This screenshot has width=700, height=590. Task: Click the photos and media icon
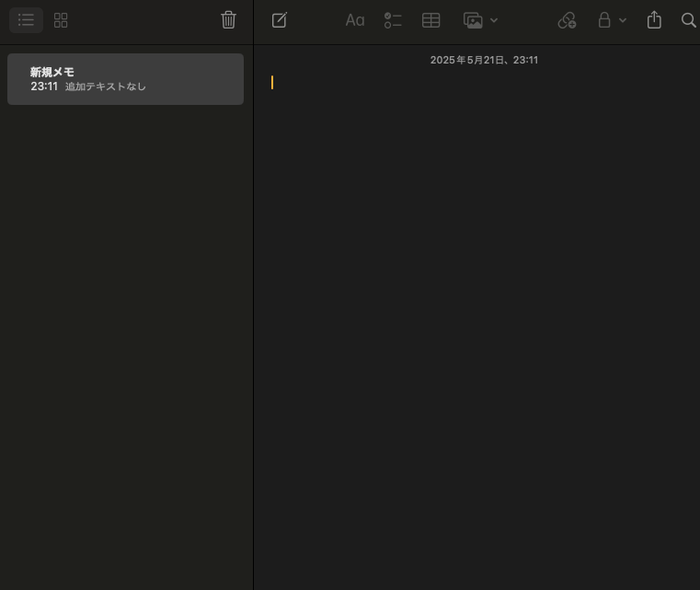(x=473, y=20)
